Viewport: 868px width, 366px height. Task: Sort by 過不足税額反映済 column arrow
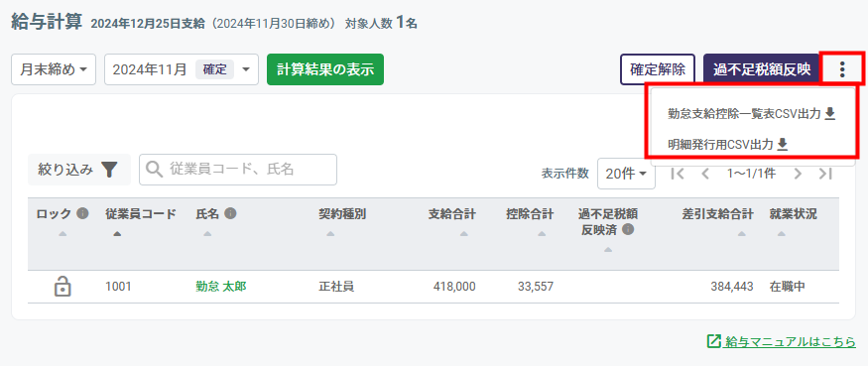click(x=608, y=250)
